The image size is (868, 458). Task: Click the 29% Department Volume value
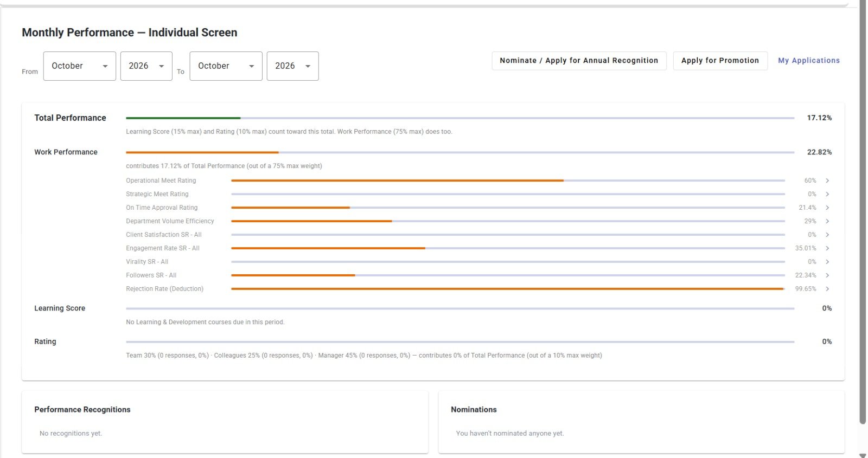(x=810, y=221)
